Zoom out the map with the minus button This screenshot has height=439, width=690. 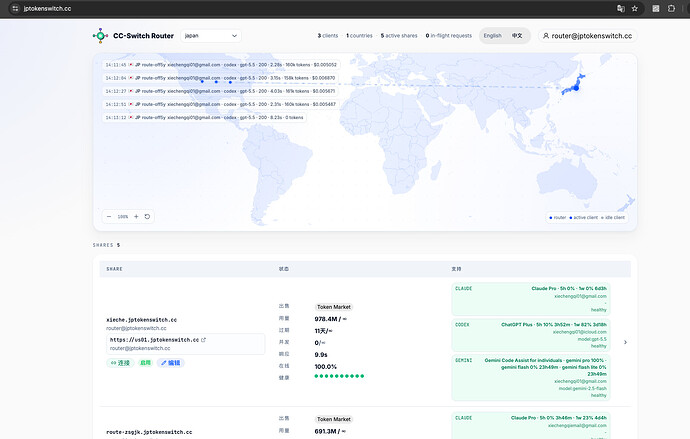109,216
